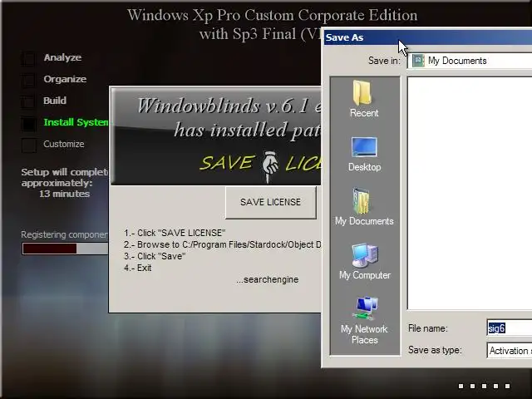Click the Save As title bar

pos(426,37)
